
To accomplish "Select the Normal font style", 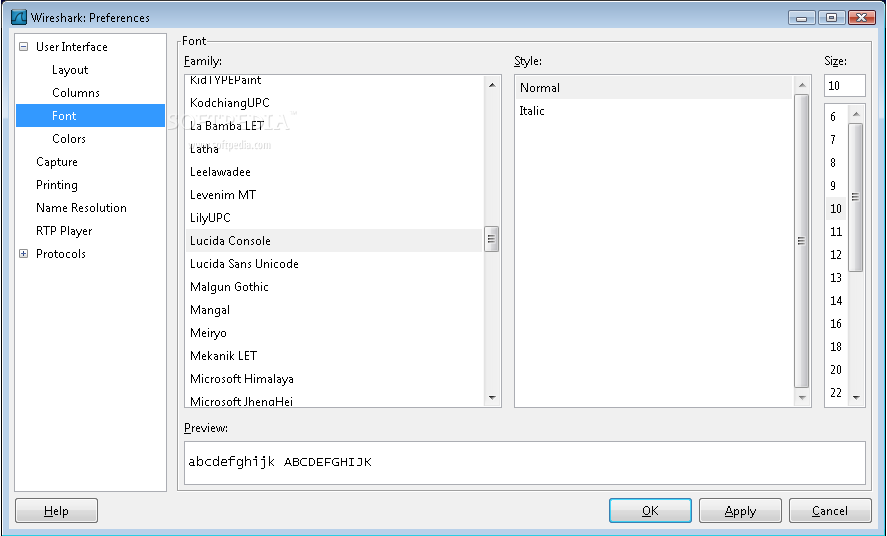I will pos(654,88).
